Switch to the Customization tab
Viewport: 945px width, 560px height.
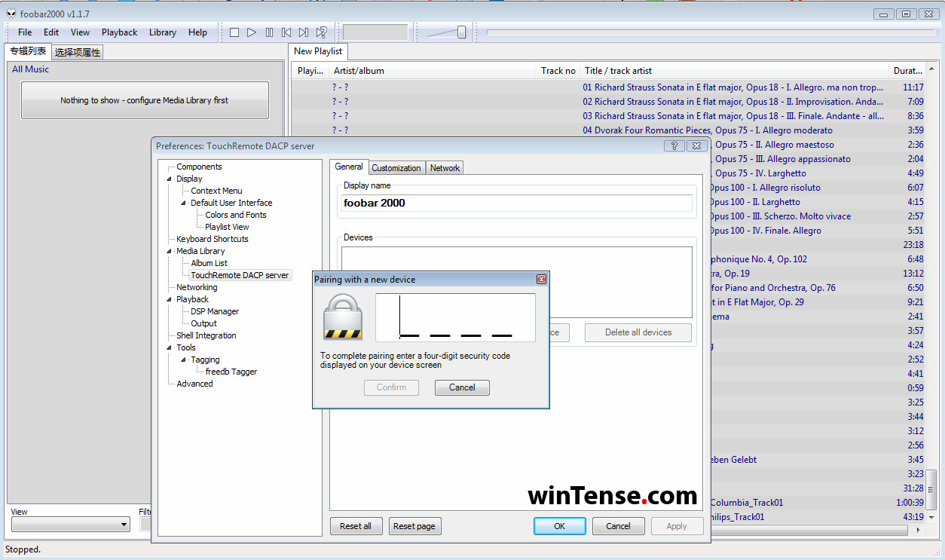tap(396, 168)
